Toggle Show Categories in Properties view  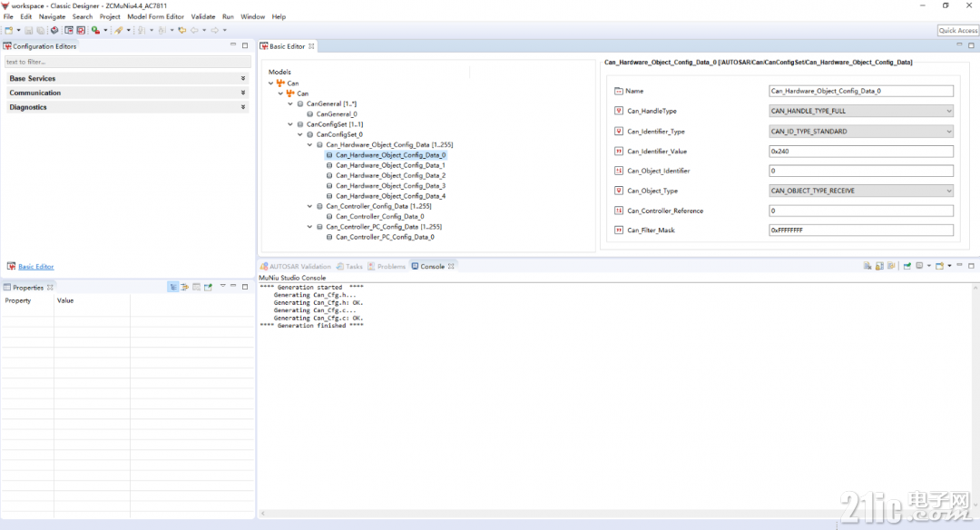pyautogui.click(x=173, y=287)
